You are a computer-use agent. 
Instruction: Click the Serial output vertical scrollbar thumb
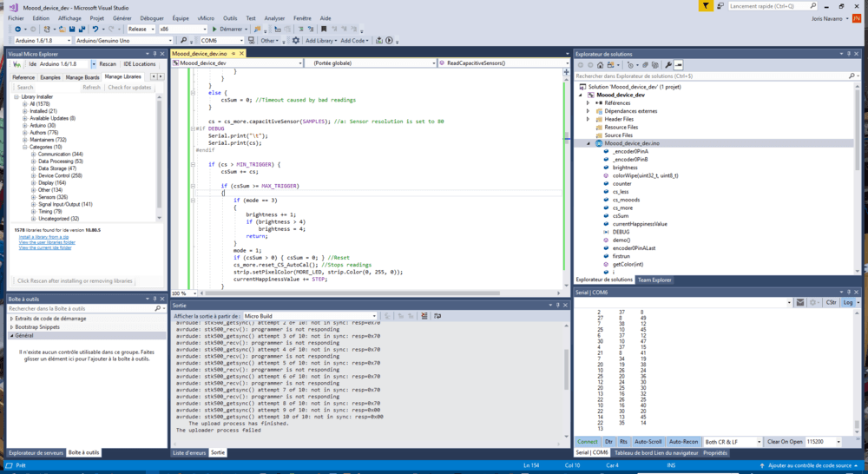tap(857, 425)
